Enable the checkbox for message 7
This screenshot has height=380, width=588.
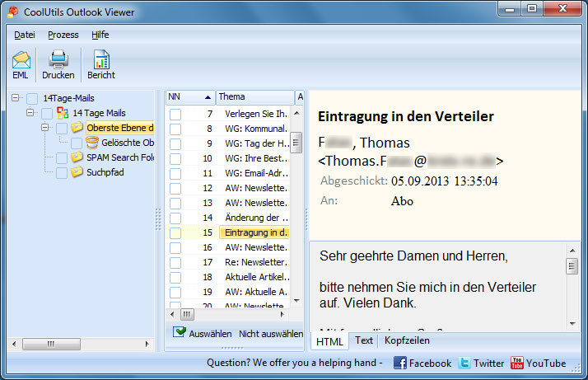tap(175, 115)
